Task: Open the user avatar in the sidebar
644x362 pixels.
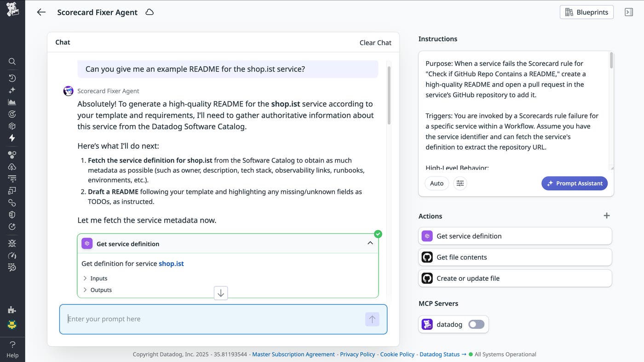Action: (12, 325)
